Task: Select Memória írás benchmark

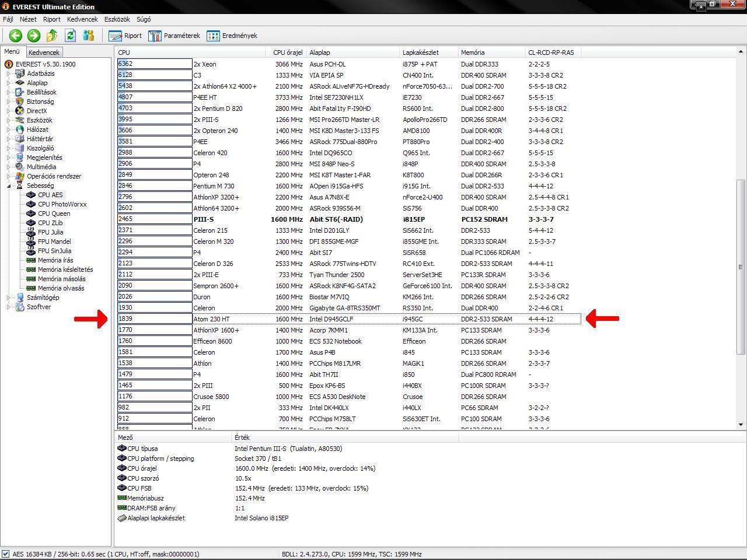Action: (x=55, y=260)
